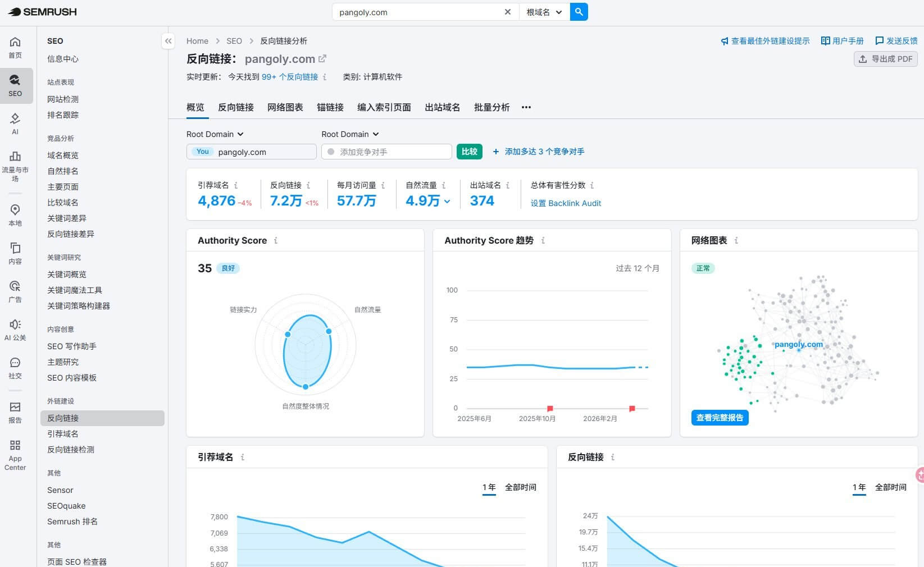The image size is (924, 567).
Task: Click the green 比较 compare button
Action: point(470,152)
